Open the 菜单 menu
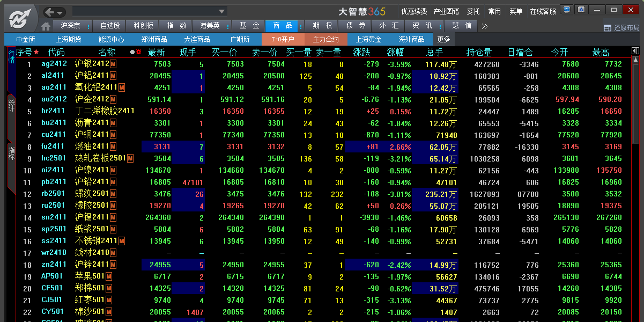This screenshot has height=322, width=644. (516, 11)
